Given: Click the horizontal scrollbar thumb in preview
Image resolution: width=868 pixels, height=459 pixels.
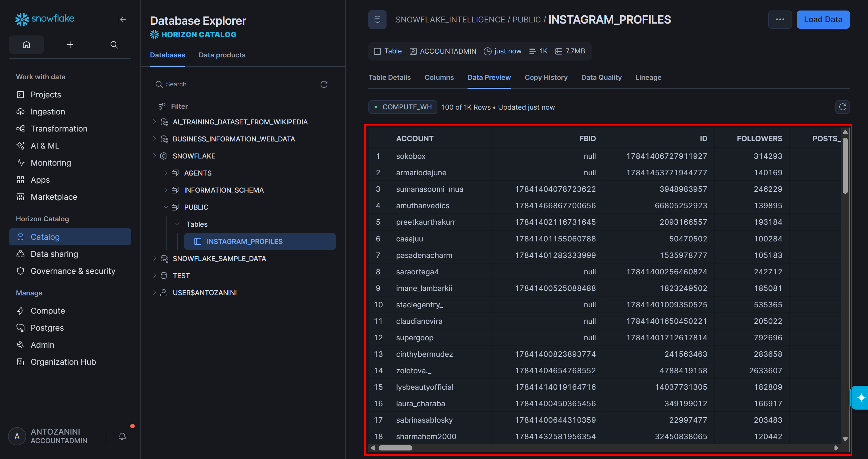Looking at the screenshot, I should [x=395, y=448].
